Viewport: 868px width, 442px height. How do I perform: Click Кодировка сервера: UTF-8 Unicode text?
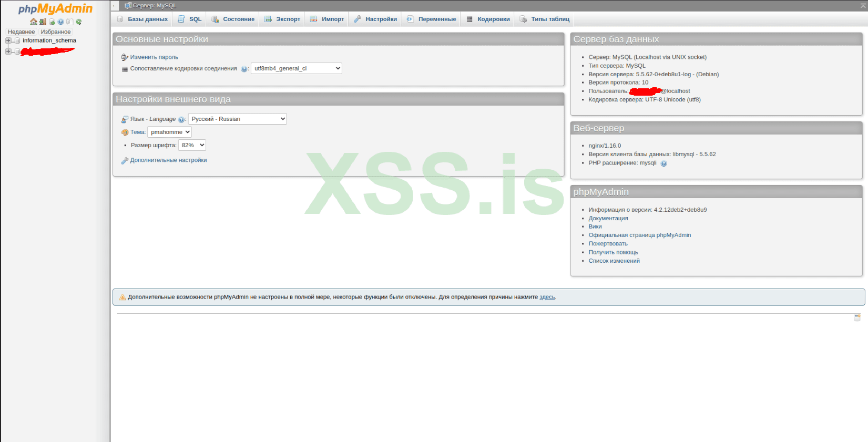pyautogui.click(x=645, y=99)
